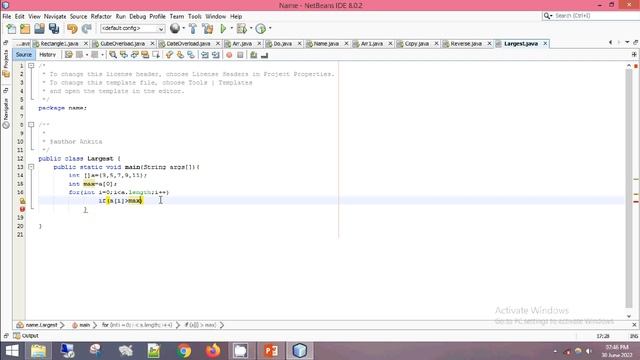
Task: Open the Output panel tab
Action: [26, 336]
